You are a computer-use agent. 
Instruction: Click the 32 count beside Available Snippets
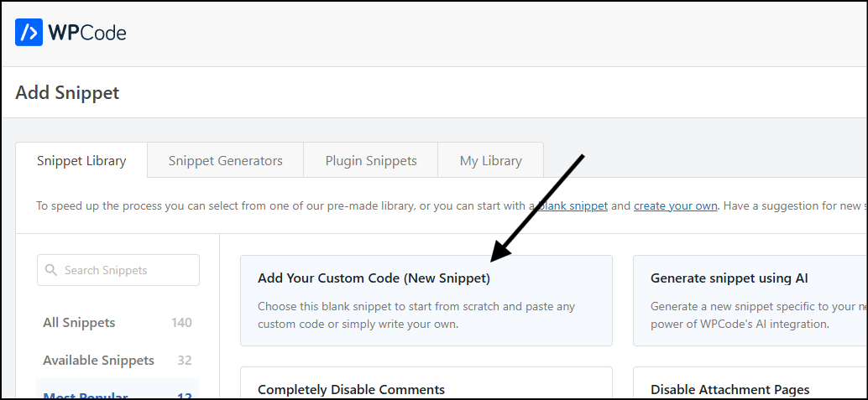[x=185, y=361]
